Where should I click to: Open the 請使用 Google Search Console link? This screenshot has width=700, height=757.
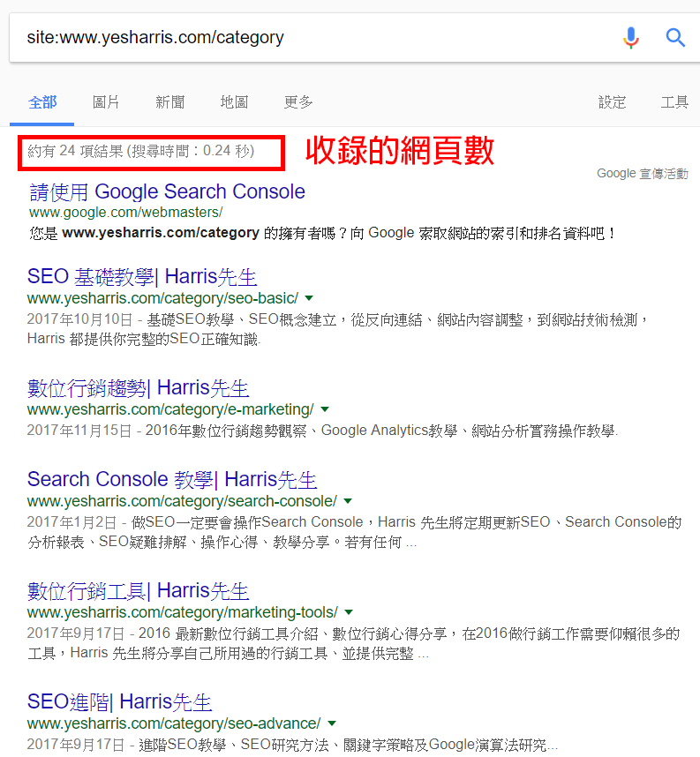pyautogui.click(x=167, y=191)
